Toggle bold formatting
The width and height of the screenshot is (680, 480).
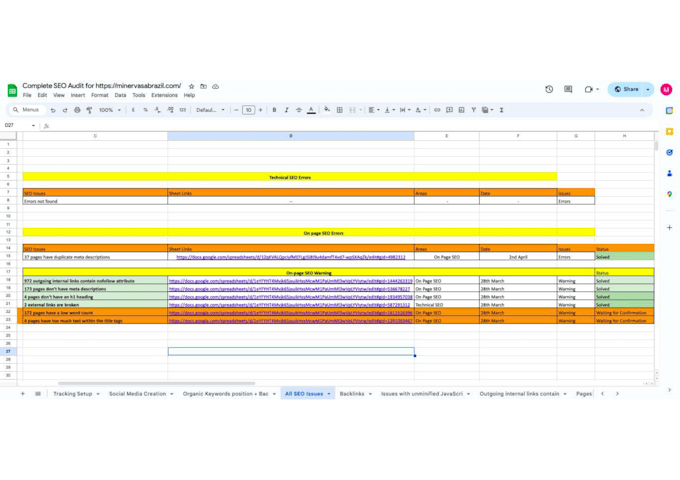coord(274,110)
